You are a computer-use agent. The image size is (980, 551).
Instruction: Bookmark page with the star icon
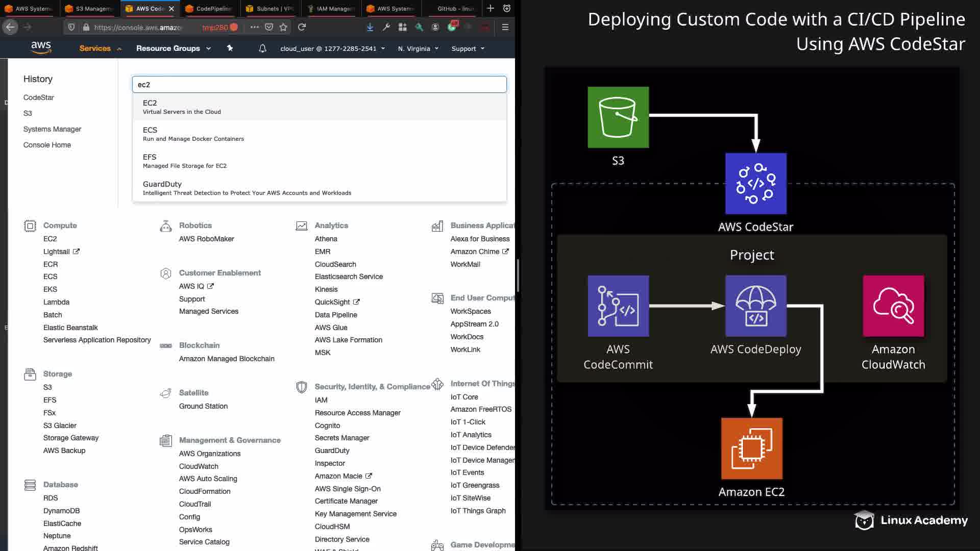point(283,27)
